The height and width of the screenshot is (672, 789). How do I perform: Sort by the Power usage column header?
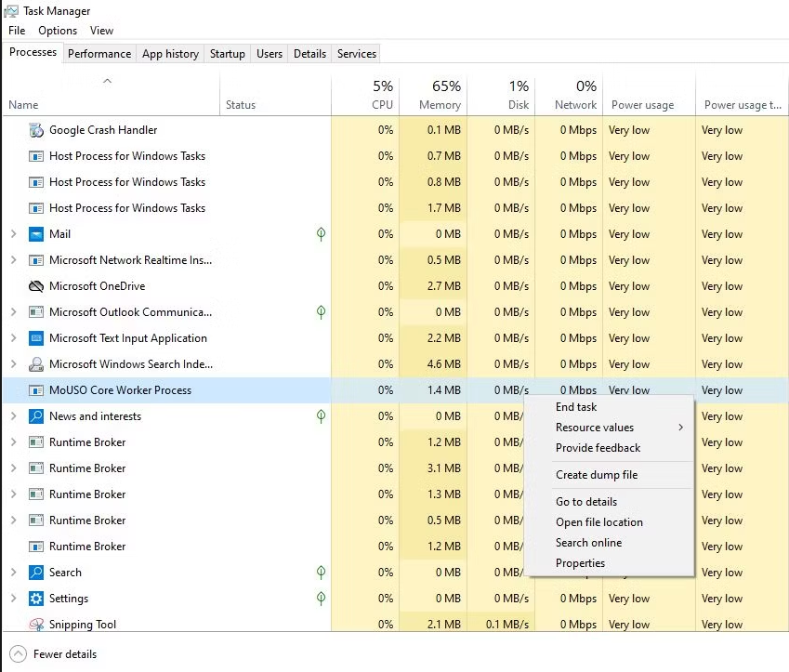[649, 94]
